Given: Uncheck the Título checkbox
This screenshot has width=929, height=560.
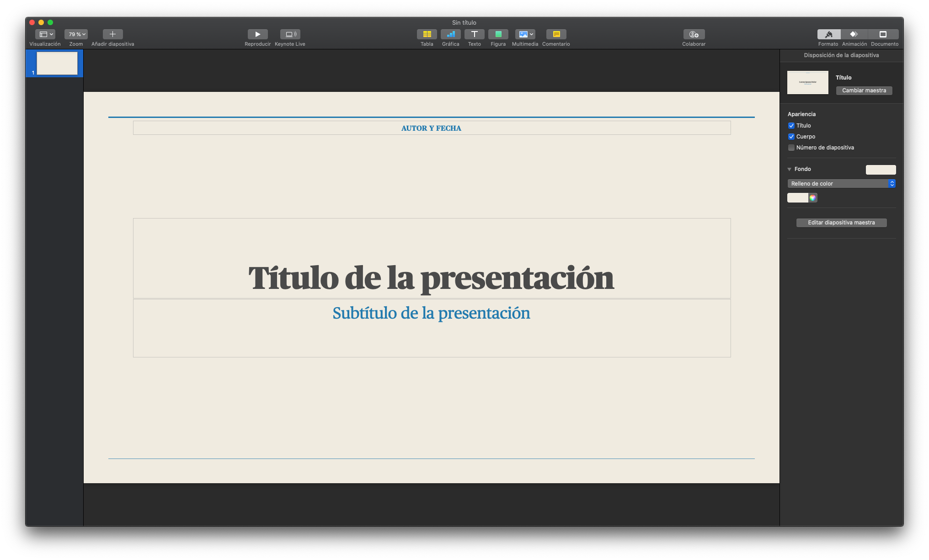Looking at the screenshot, I should click(x=791, y=126).
